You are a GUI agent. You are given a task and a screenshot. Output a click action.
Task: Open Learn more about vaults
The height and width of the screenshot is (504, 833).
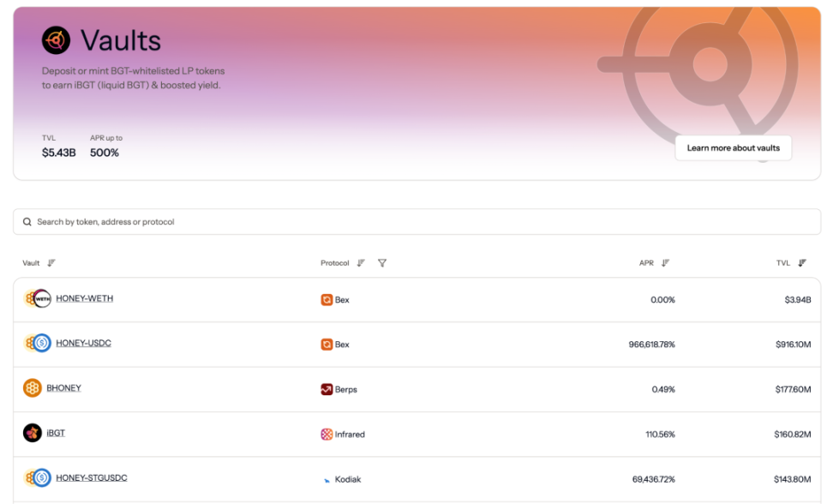pos(733,148)
